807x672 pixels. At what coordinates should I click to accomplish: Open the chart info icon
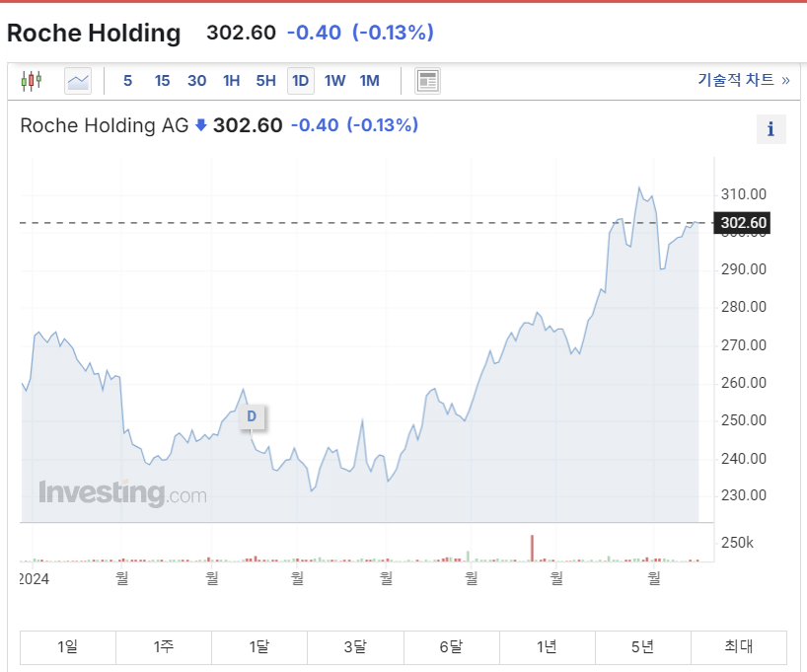(x=770, y=128)
